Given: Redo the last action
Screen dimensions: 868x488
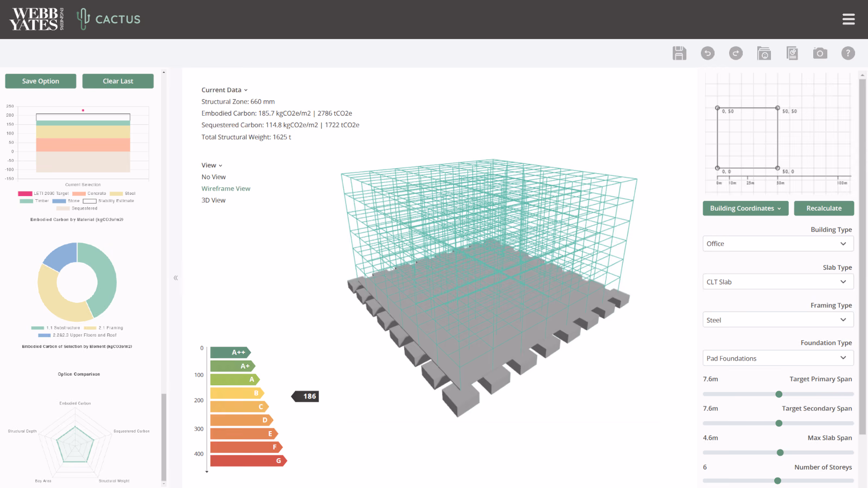Looking at the screenshot, I should coord(736,53).
